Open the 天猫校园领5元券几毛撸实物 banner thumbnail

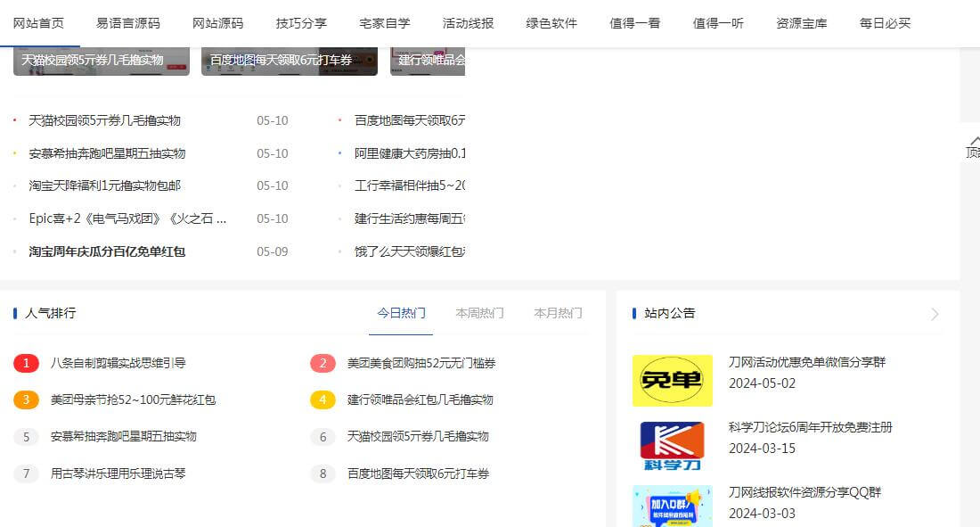click(102, 61)
